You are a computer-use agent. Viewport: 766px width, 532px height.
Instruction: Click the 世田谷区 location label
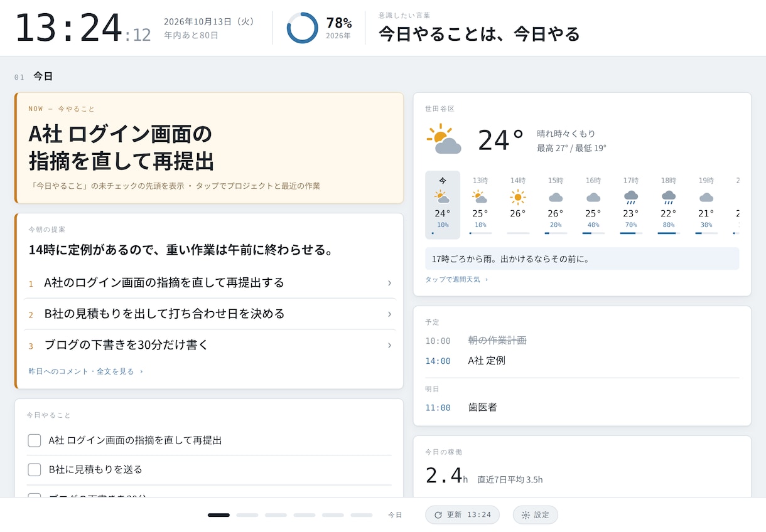point(440,109)
